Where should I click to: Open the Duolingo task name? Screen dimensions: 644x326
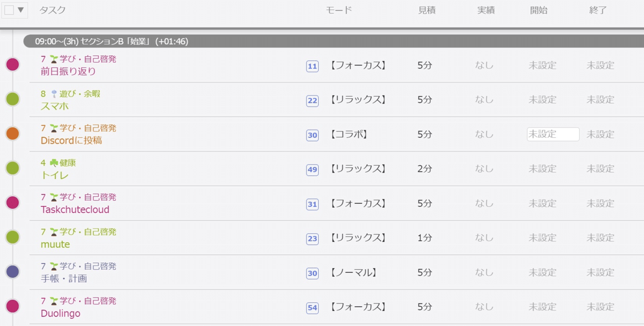pyautogui.click(x=61, y=313)
